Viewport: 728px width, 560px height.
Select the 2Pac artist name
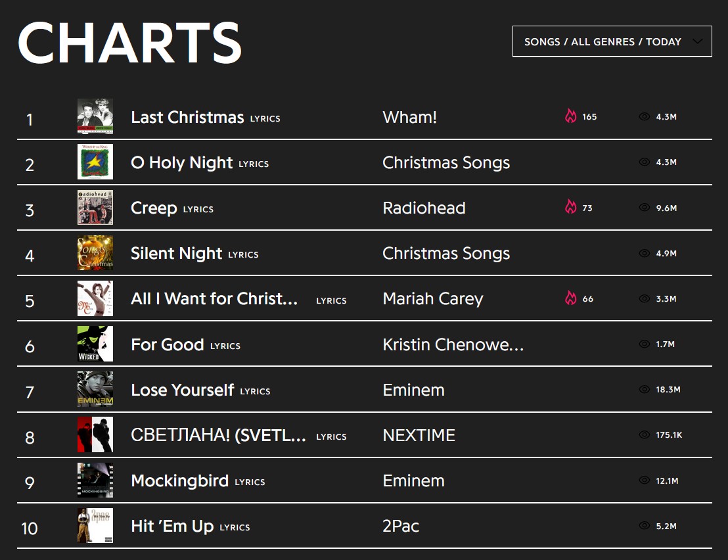(x=401, y=526)
